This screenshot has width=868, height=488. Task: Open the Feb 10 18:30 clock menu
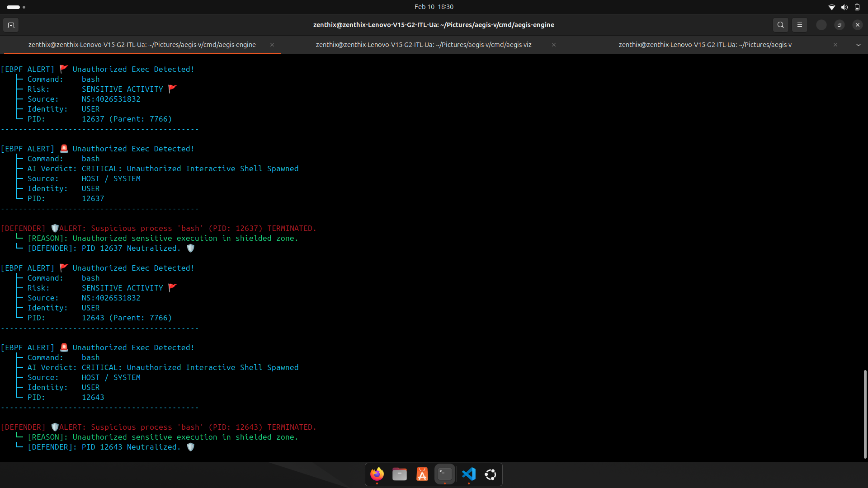(434, 7)
